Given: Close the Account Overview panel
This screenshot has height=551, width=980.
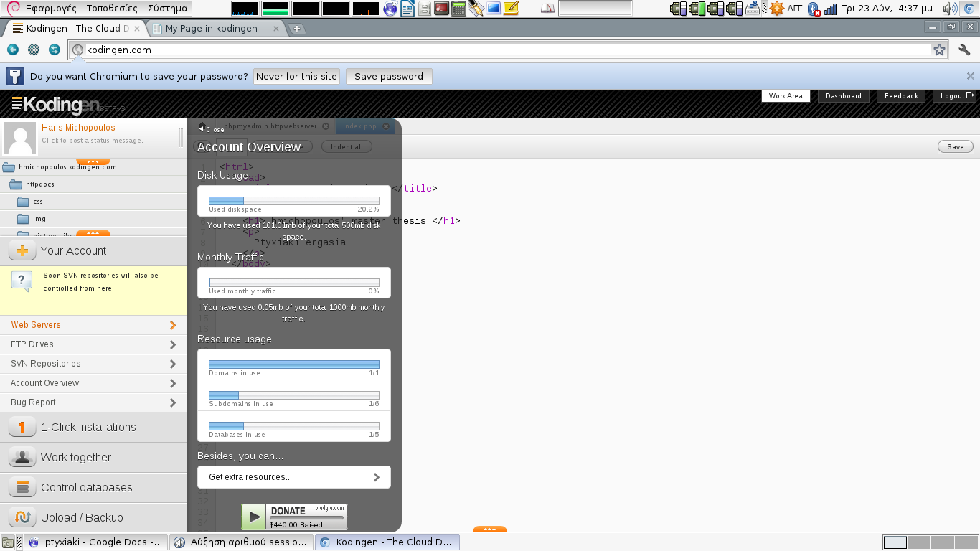Looking at the screenshot, I should 212,129.
